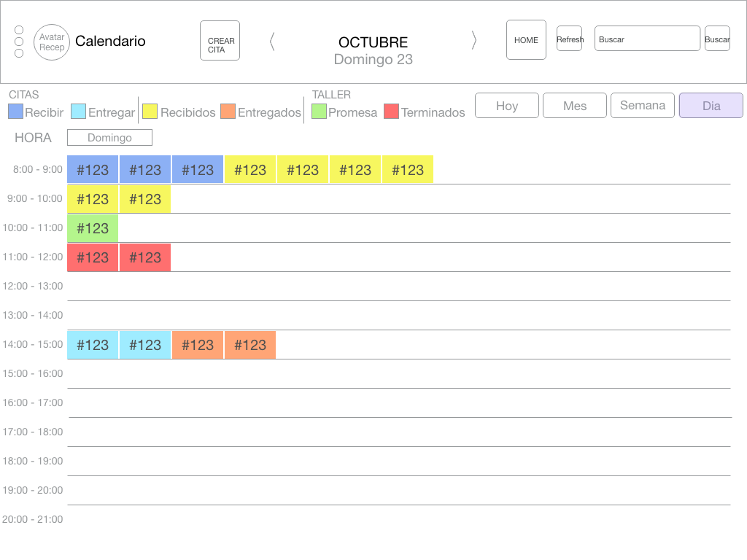Open the green #123 appointment at 10:00

pos(93,228)
